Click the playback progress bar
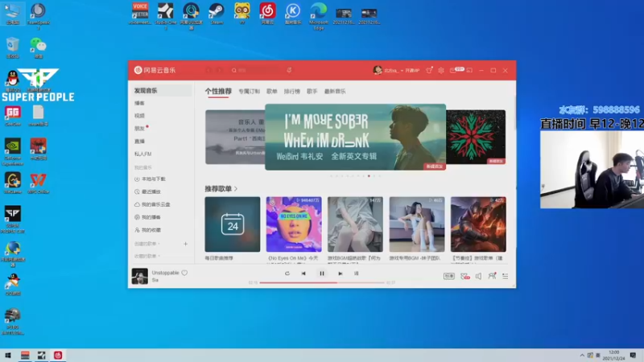Image resolution: width=644 pixels, height=362 pixels. click(322, 283)
